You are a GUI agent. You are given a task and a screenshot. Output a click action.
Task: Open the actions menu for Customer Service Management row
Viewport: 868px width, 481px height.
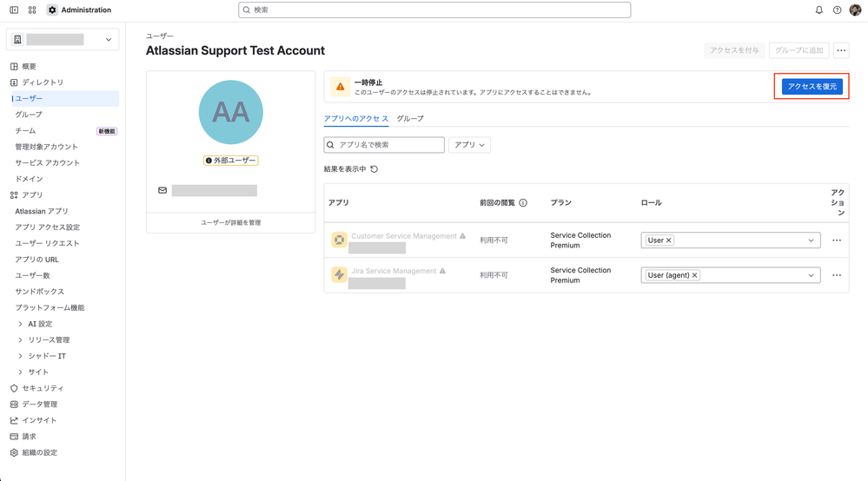(837, 240)
